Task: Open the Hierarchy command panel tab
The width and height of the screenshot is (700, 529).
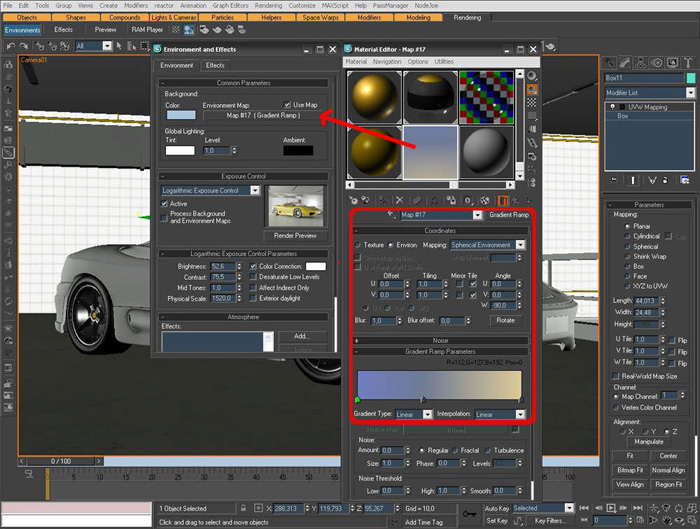Action: pos(639,60)
